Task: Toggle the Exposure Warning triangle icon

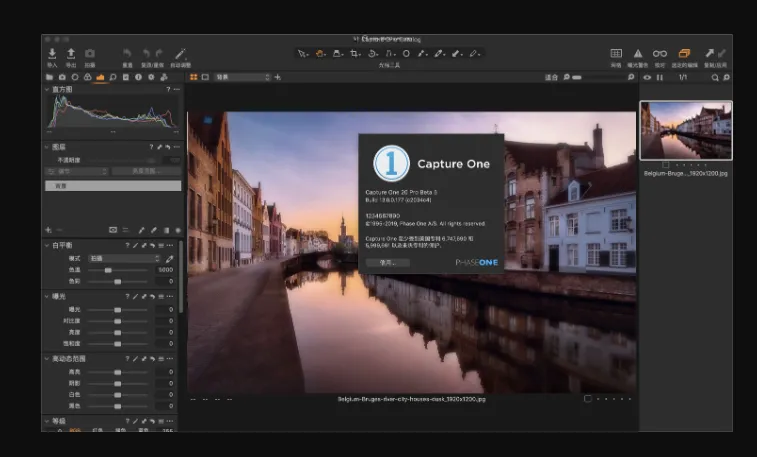Action: [638, 54]
